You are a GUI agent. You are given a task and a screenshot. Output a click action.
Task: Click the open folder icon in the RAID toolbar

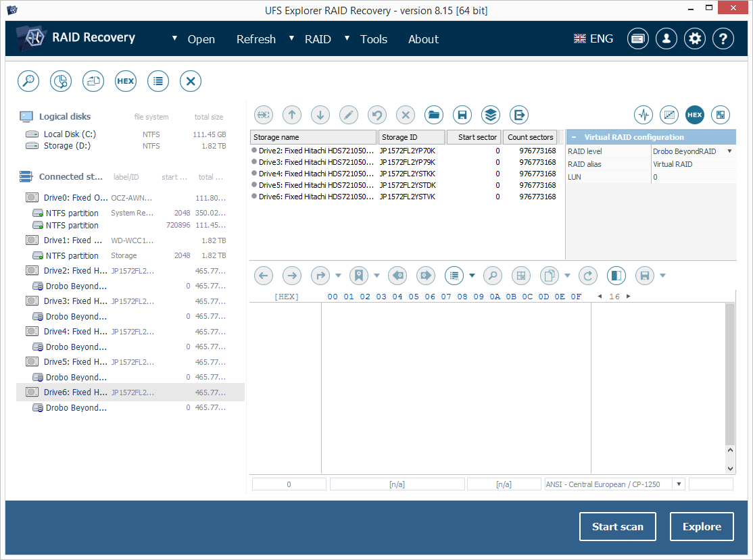click(x=434, y=115)
